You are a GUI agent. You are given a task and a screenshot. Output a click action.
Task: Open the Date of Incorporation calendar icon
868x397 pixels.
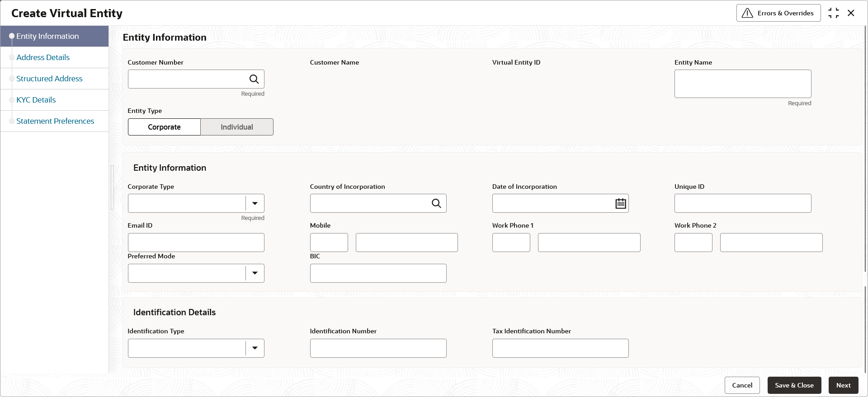coord(621,203)
